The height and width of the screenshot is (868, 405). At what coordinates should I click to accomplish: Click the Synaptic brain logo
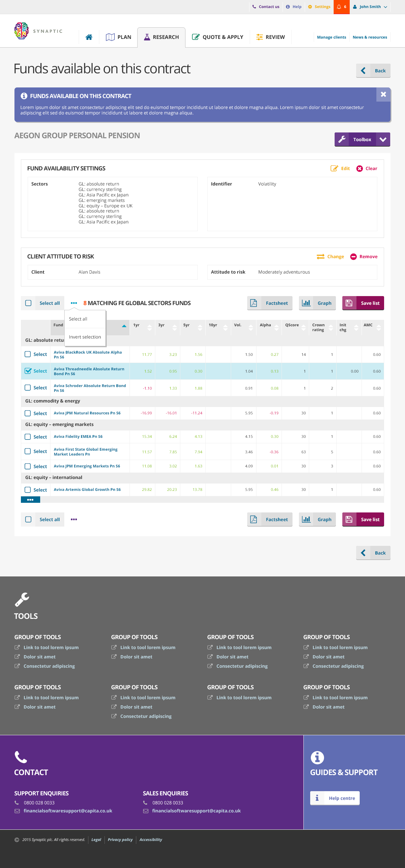22,31
